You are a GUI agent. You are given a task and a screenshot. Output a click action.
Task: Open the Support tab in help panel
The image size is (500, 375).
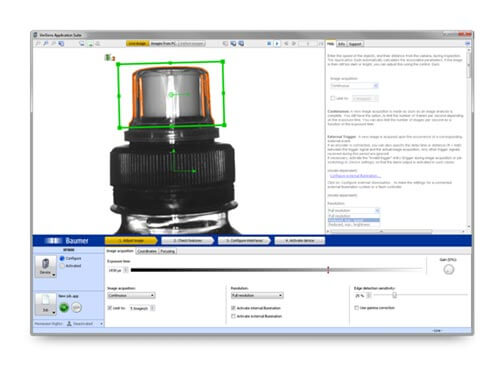(355, 44)
